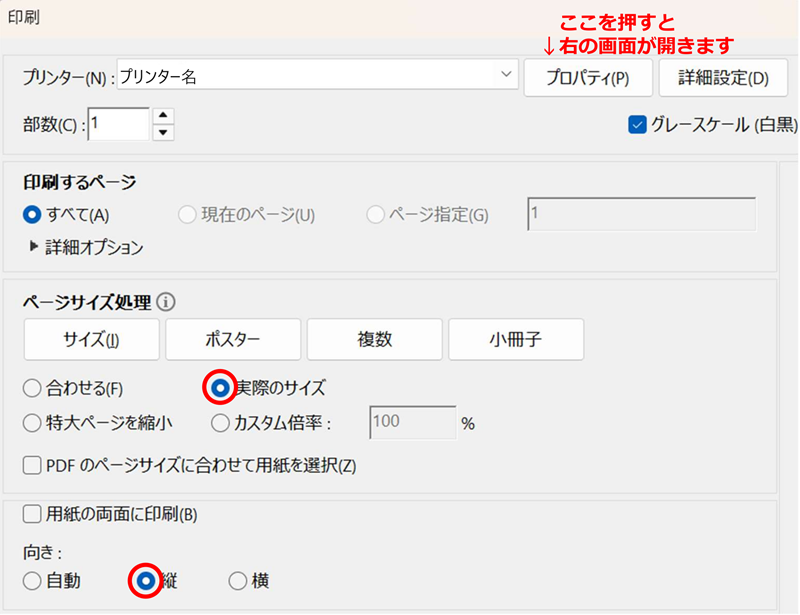This screenshot has width=800, height=615.
Task: Select 特大ページを縮小 radio option
Action: coord(32,422)
